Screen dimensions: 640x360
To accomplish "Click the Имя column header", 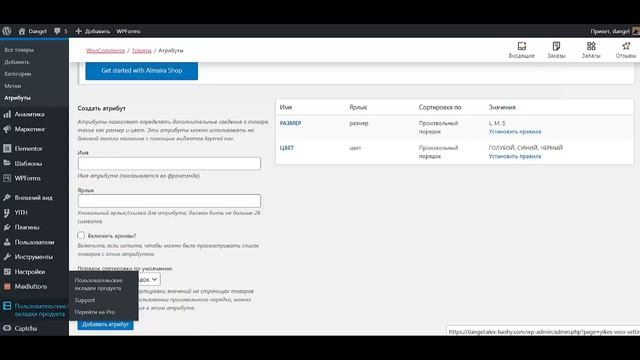I will tap(286, 107).
